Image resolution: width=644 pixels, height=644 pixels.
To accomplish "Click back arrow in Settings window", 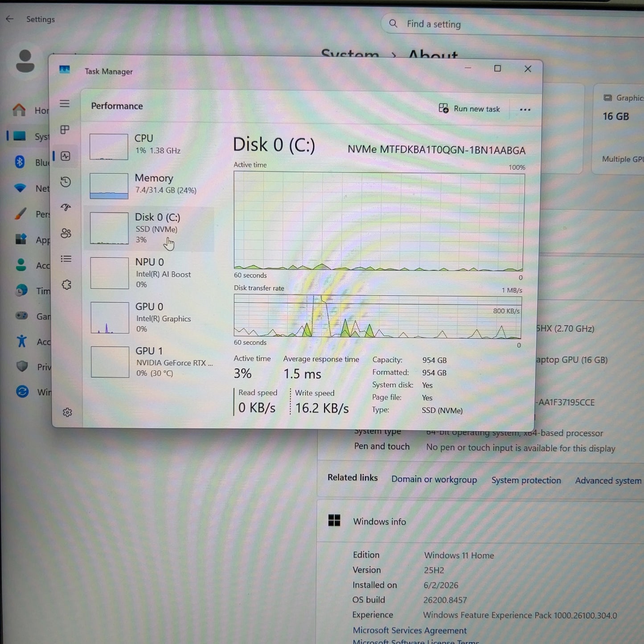I will point(10,19).
